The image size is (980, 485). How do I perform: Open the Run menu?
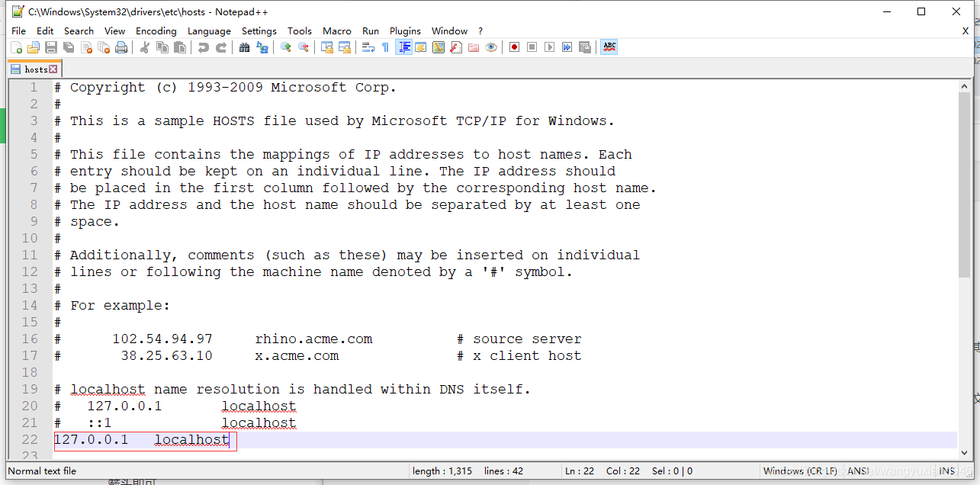click(371, 31)
